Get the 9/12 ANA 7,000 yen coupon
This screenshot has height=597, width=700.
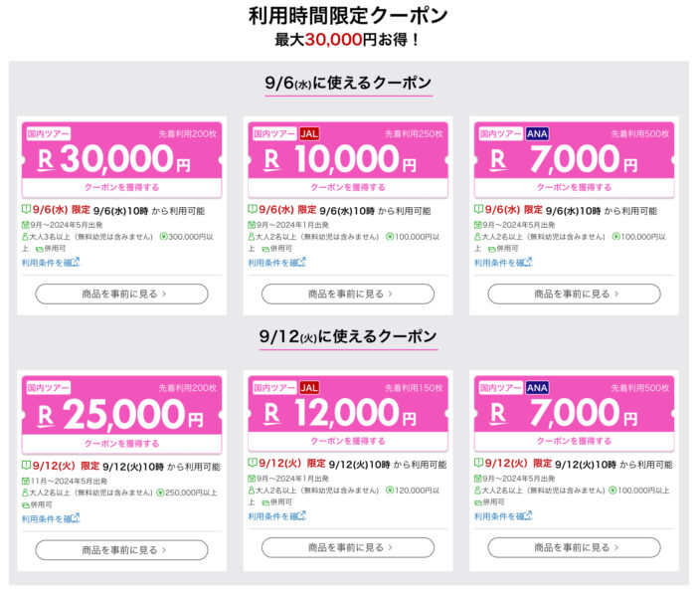point(574,441)
